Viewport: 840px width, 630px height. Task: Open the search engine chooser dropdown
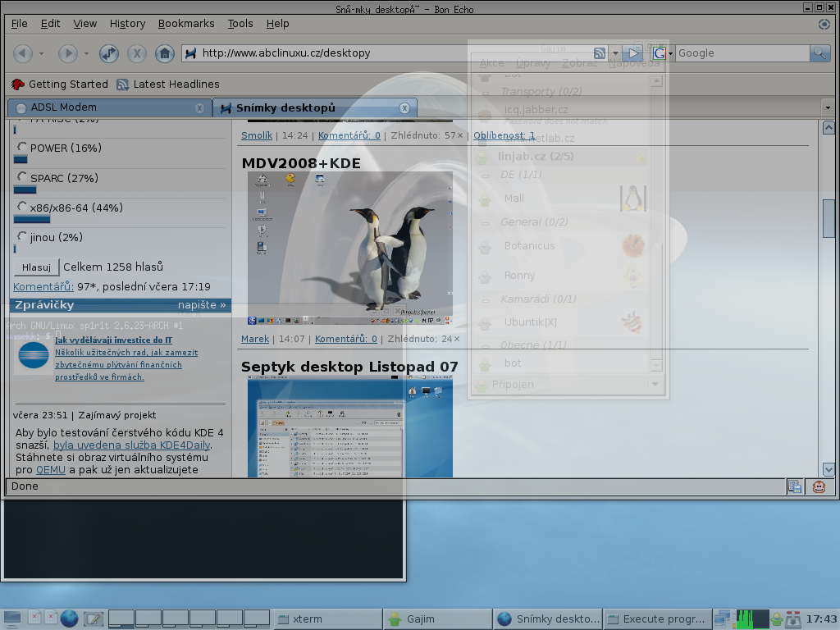coord(670,53)
